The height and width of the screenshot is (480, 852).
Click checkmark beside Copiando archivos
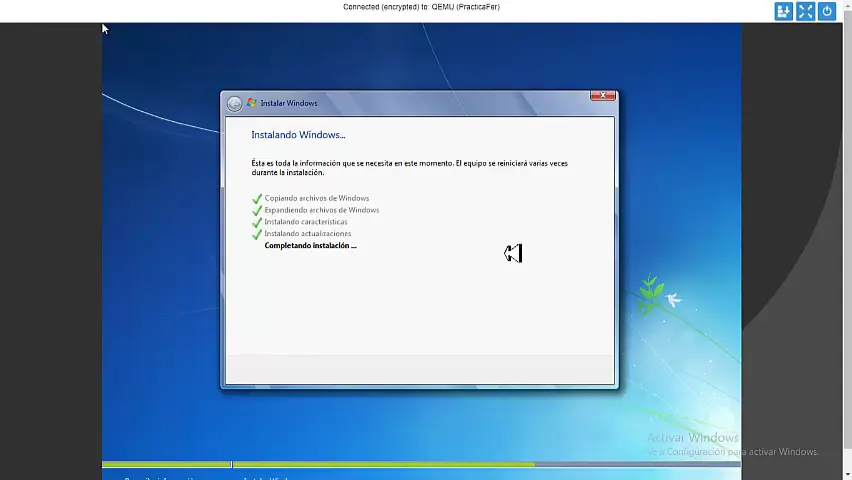click(x=257, y=199)
